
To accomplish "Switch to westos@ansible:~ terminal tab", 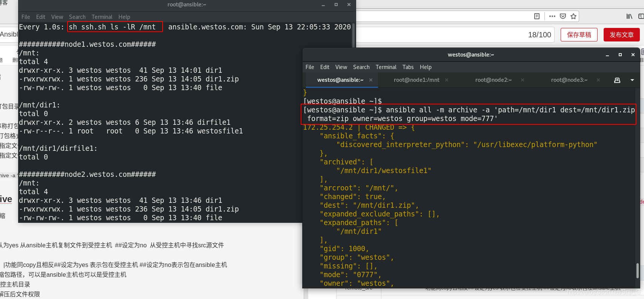I will tap(340, 80).
